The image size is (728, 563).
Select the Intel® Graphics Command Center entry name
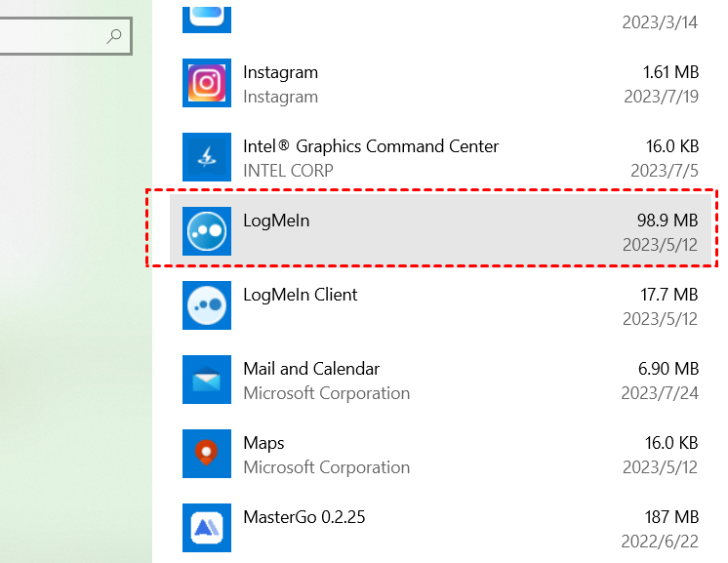371,146
